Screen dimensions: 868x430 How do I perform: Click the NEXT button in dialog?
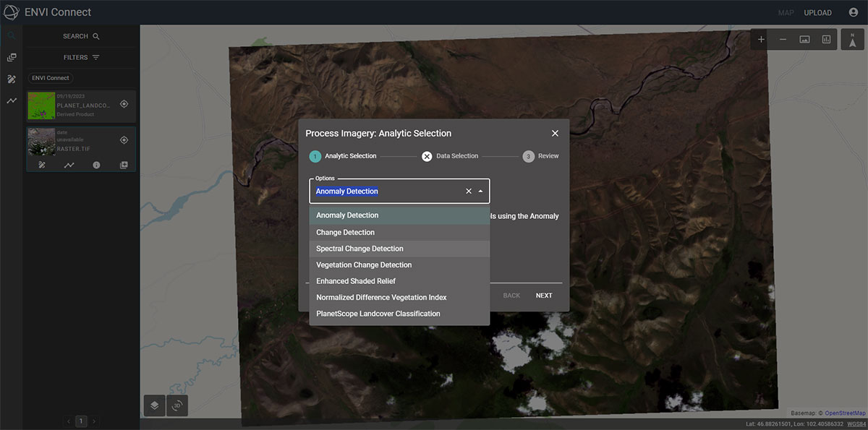click(x=544, y=296)
